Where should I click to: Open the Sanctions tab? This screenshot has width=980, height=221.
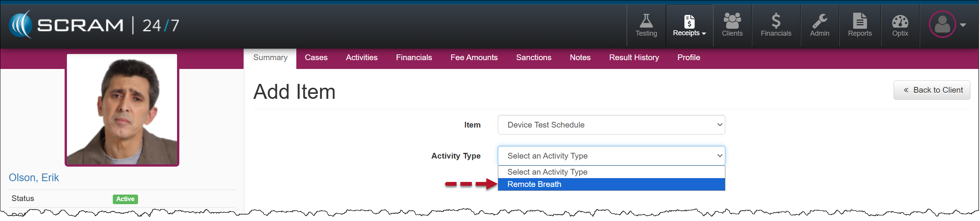point(533,57)
